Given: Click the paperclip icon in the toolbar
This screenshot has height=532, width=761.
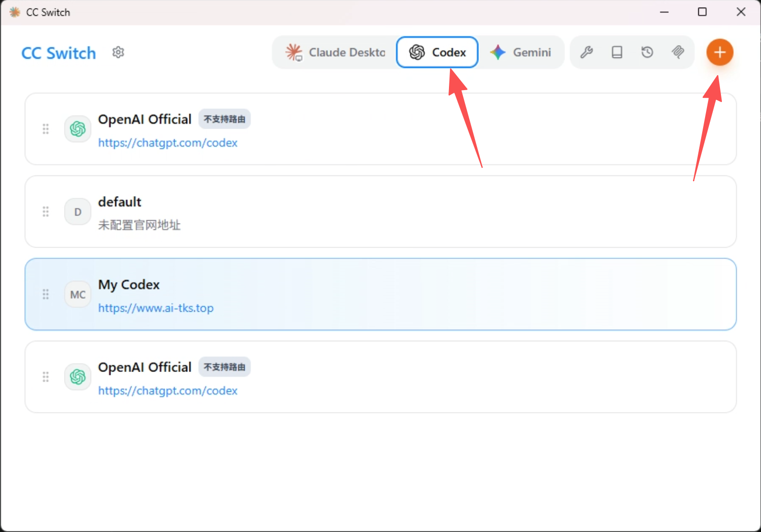Looking at the screenshot, I should tap(678, 52).
